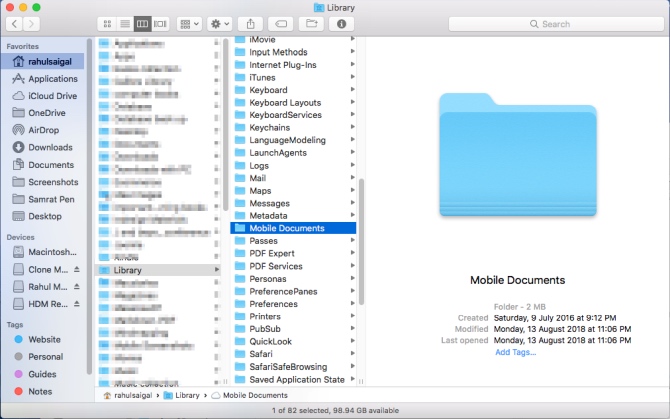Switch to list view in toolbar
Screen dimensions: 670x419
(125, 23)
